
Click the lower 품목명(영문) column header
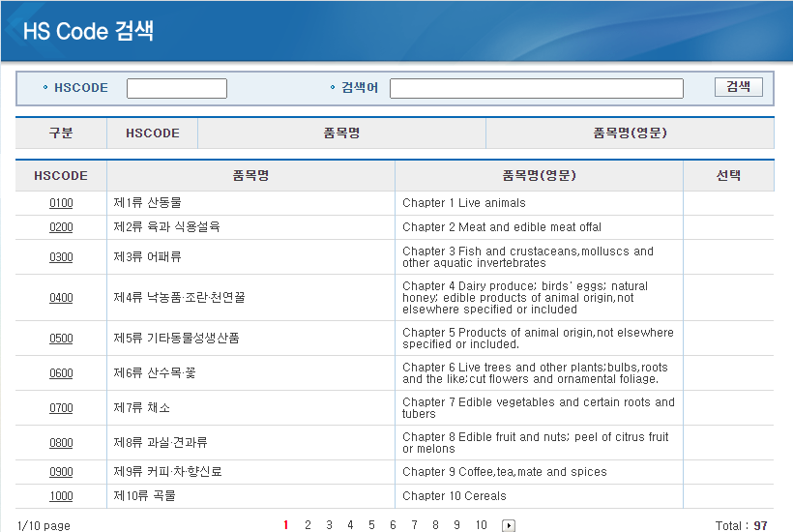(539, 175)
